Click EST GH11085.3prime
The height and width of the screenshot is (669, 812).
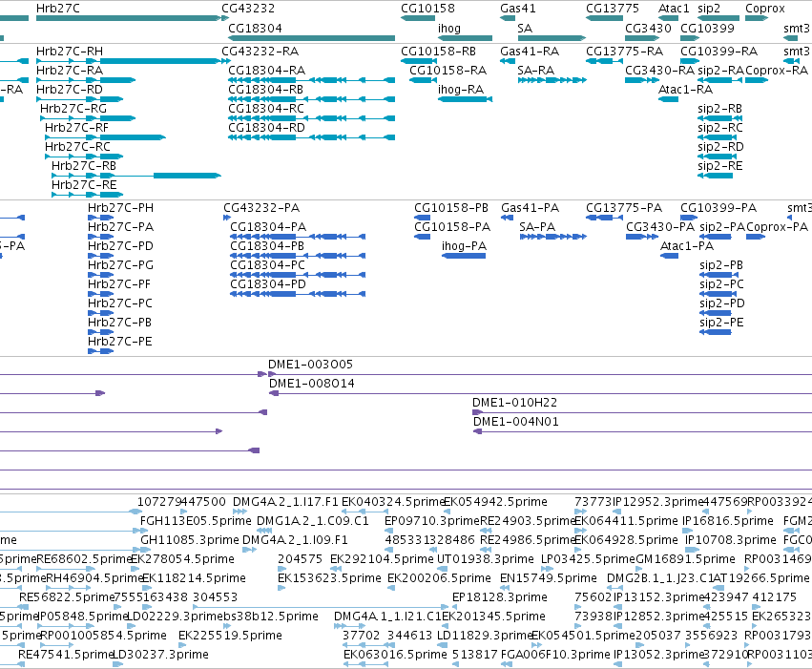[190, 540]
